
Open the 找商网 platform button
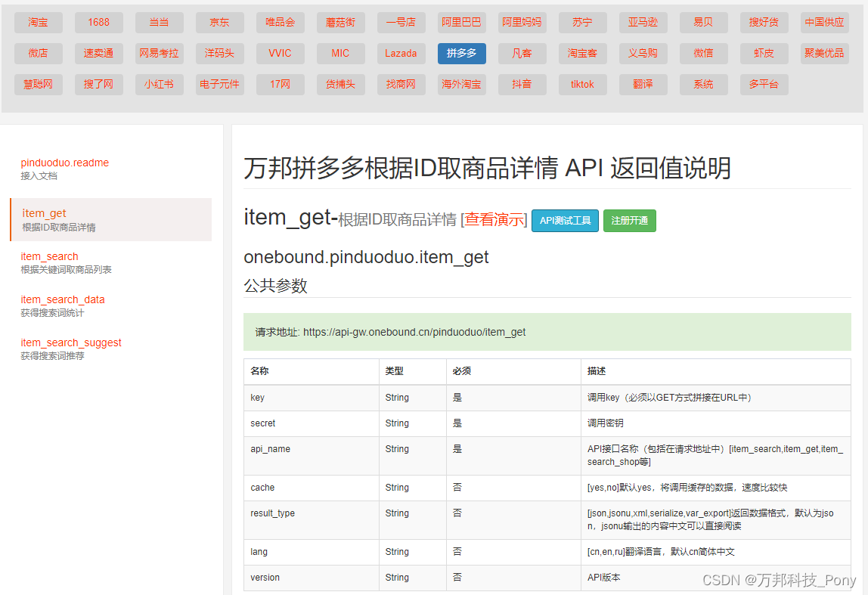coord(401,84)
